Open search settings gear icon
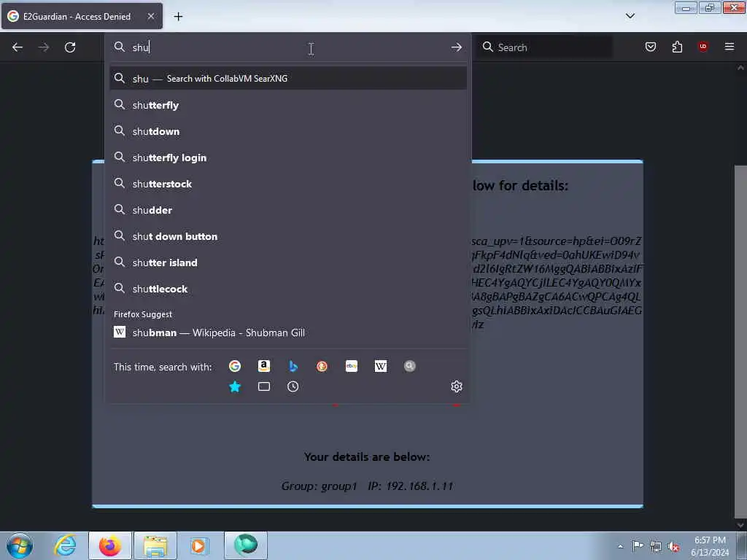Image resolution: width=747 pixels, height=560 pixels. click(x=457, y=386)
